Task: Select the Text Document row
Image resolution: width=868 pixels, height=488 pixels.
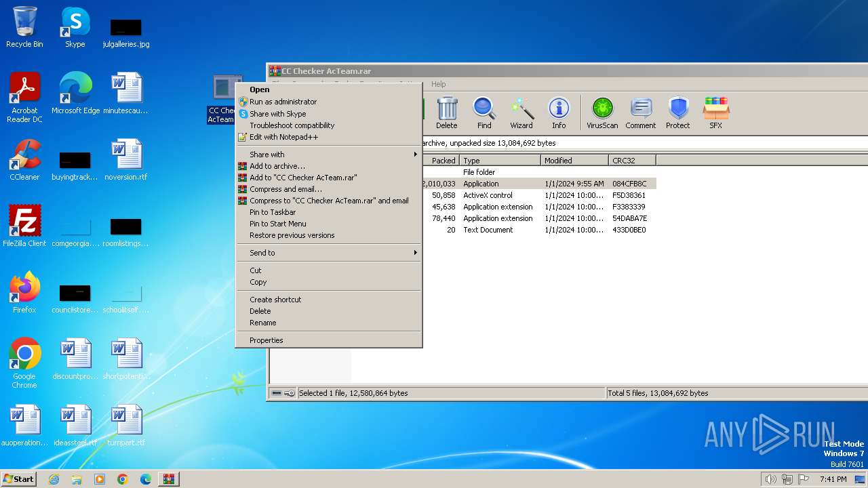Action: coord(539,230)
